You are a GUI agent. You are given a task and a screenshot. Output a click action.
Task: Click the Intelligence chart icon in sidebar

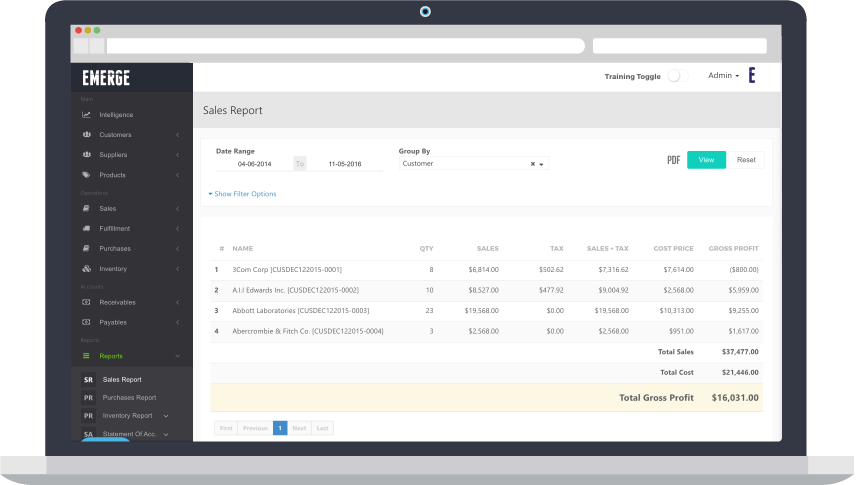click(87, 115)
